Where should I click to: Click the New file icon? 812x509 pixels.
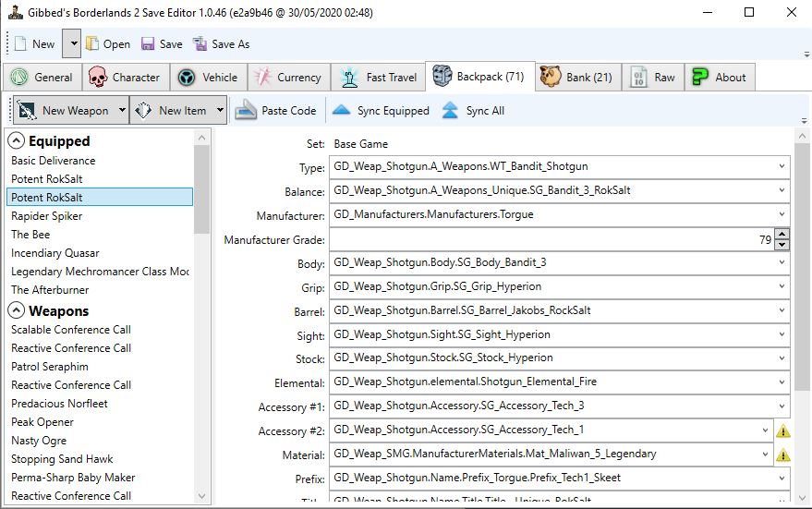pyautogui.click(x=20, y=44)
